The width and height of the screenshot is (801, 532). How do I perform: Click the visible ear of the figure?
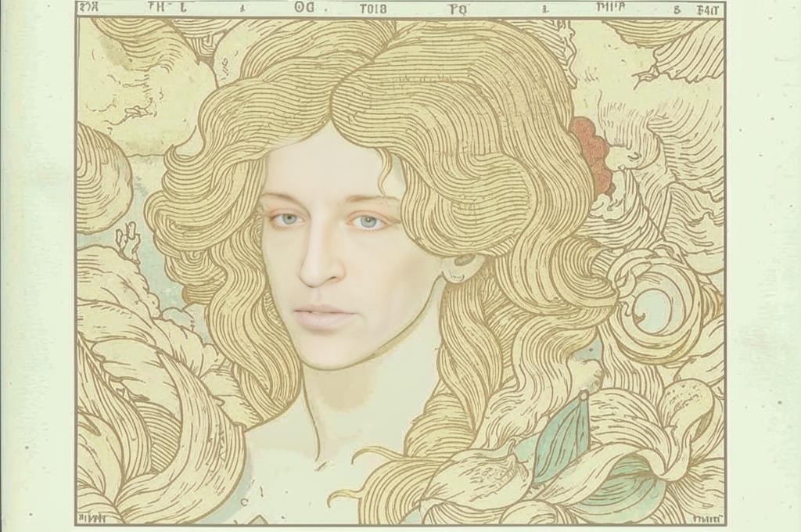pyautogui.click(x=462, y=268)
